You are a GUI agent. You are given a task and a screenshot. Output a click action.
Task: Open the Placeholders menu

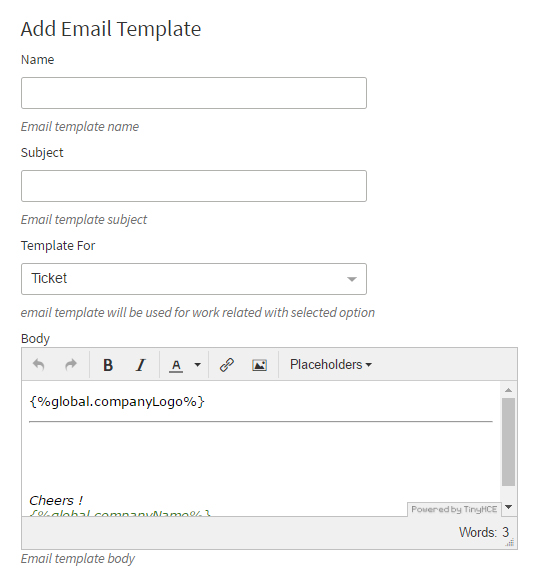tap(331, 365)
